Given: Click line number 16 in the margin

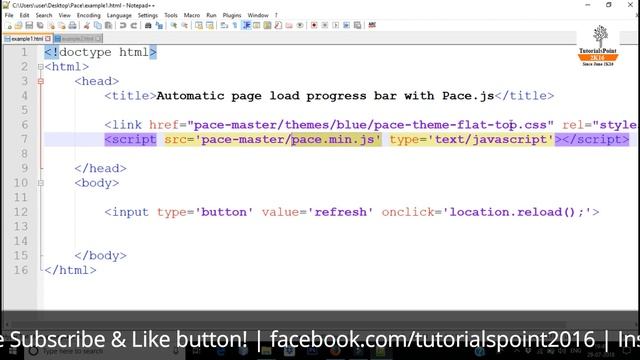Looking at the screenshot, I should [21, 270].
